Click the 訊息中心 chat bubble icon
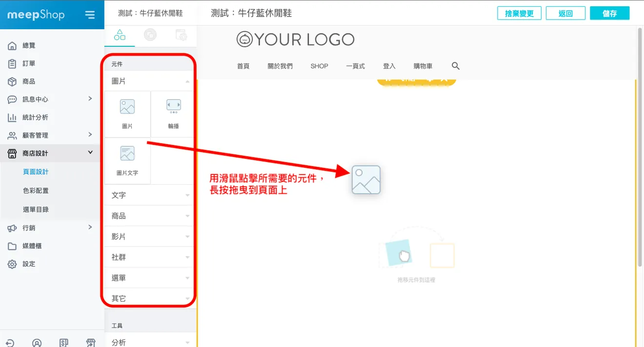 (12, 99)
